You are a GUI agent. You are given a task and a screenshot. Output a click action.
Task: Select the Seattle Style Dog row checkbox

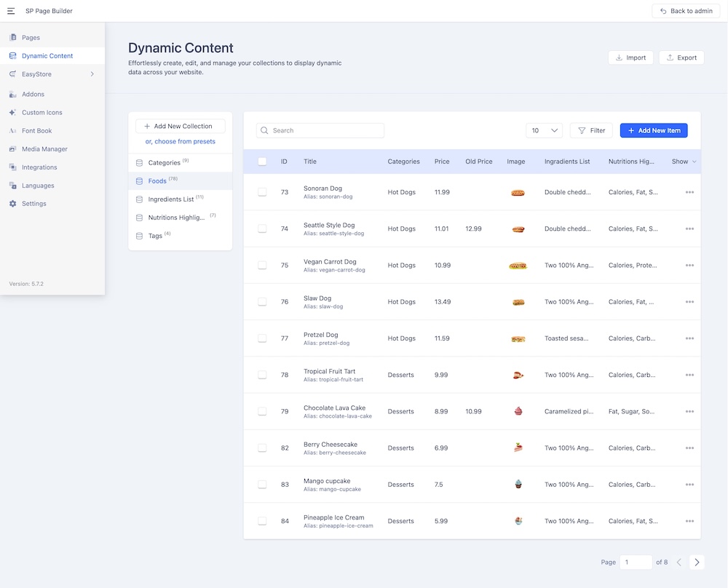262,229
